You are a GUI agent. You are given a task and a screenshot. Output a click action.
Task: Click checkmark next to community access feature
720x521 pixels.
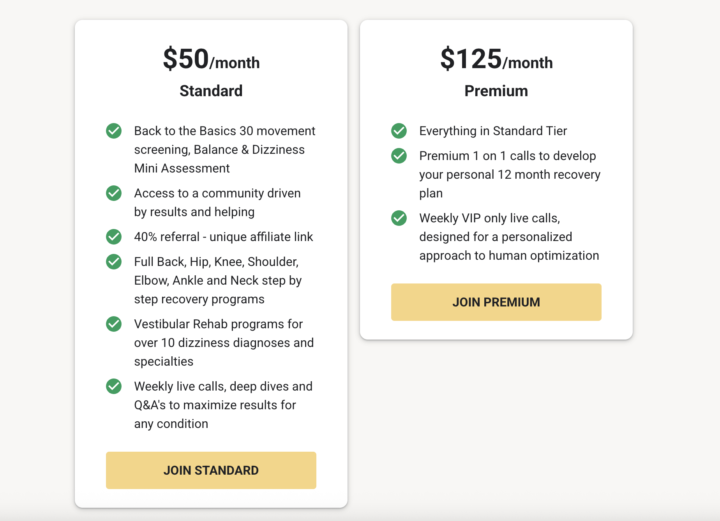click(x=114, y=193)
